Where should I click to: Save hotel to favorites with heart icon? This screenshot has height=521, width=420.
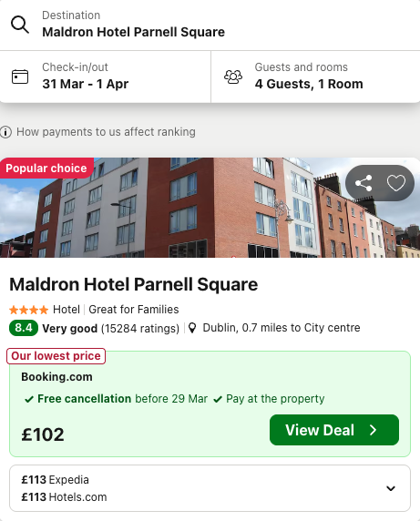(x=396, y=183)
